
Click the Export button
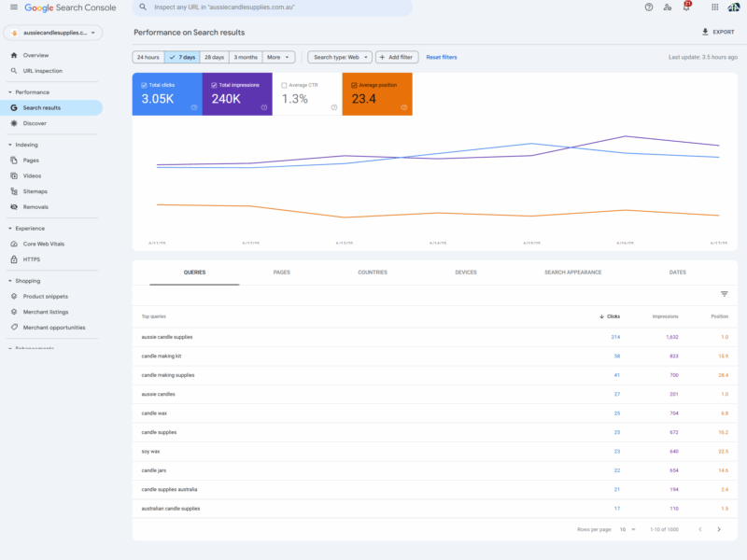pyautogui.click(x=717, y=32)
